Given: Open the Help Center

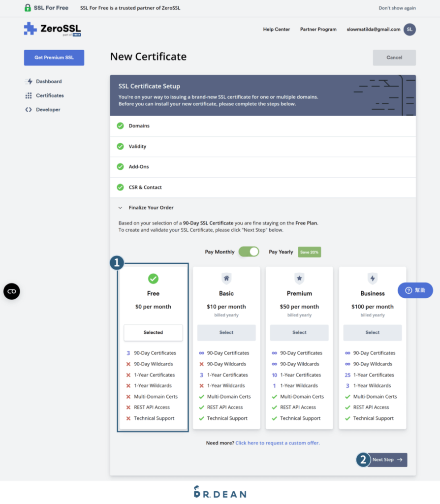Looking at the screenshot, I should point(276,30).
